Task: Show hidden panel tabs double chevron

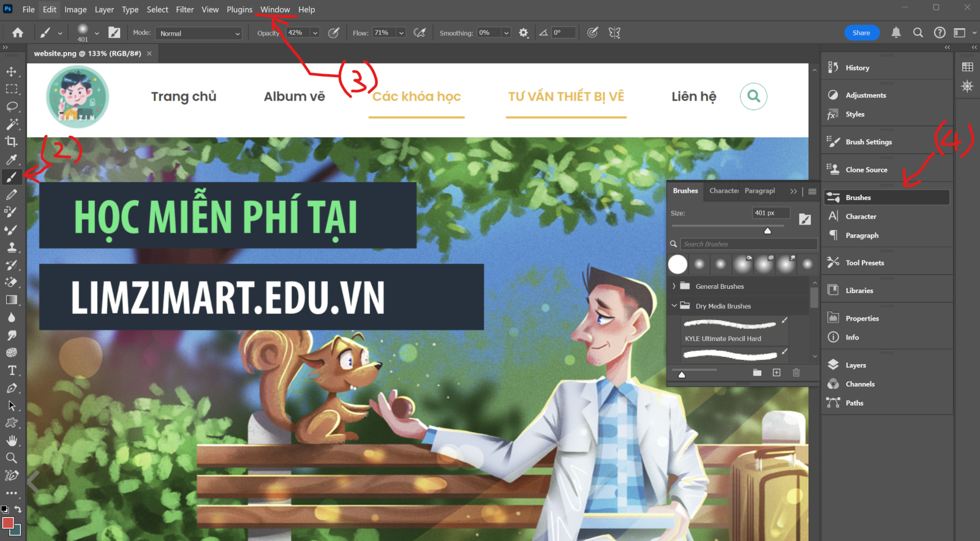Action: point(793,192)
